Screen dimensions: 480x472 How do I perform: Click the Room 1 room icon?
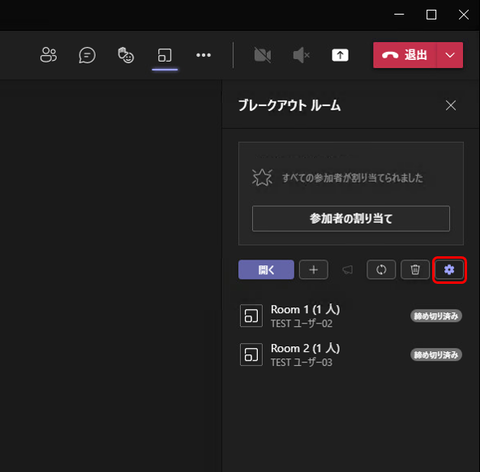pyautogui.click(x=251, y=316)
